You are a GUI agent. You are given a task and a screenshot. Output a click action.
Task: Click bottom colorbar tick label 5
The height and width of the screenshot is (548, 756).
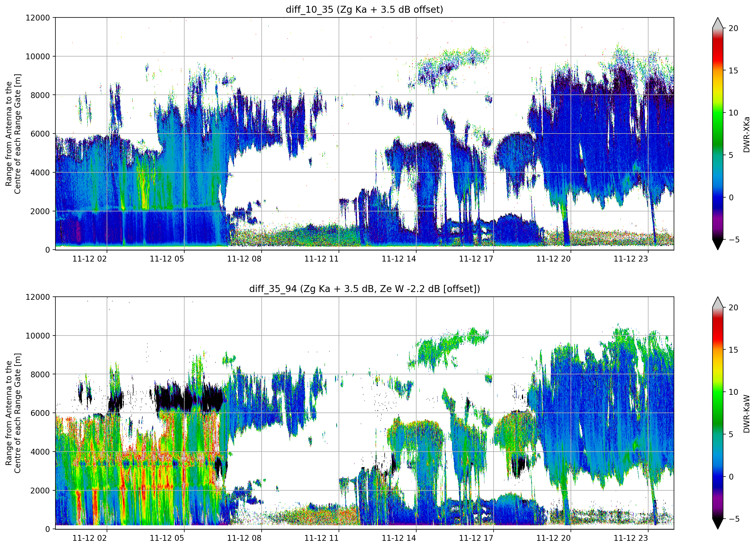click(x=731, y=434)
